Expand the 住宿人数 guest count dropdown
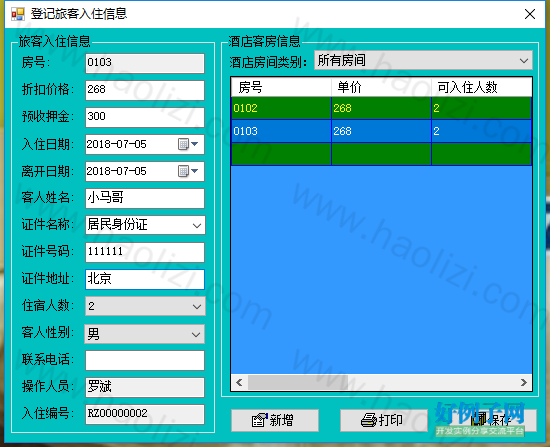Viewport: 550px width, 447px height. (x=197, y=307)
